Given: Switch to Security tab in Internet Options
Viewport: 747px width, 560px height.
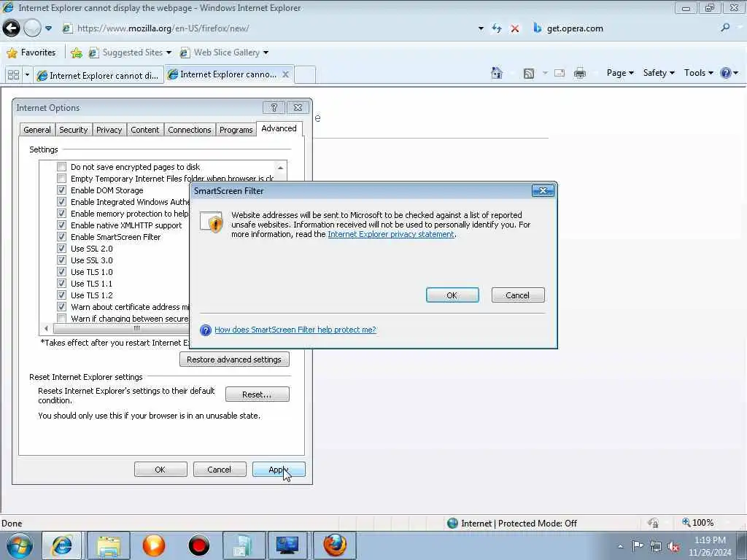Looking at the screenshot, I should 74,130.
